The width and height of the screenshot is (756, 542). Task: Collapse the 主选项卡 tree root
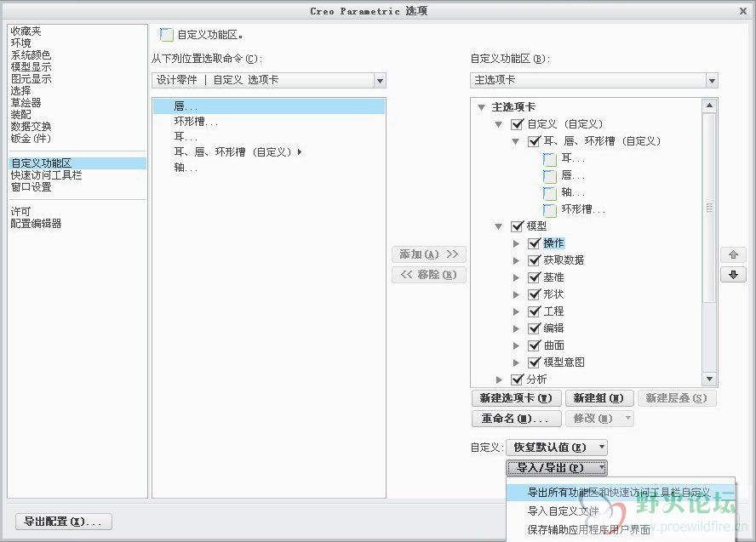481,107
